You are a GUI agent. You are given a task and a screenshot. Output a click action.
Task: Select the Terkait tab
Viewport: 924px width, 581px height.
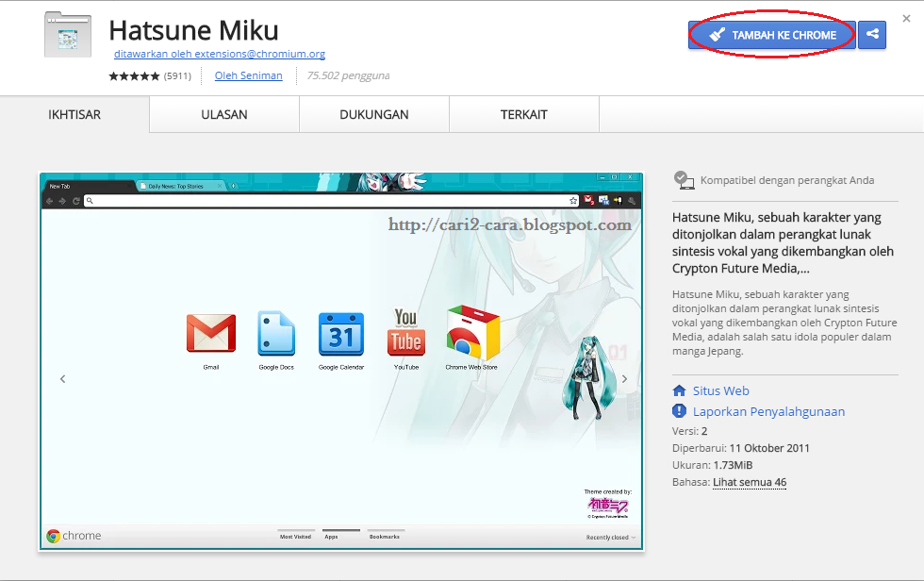pos(523,114)
